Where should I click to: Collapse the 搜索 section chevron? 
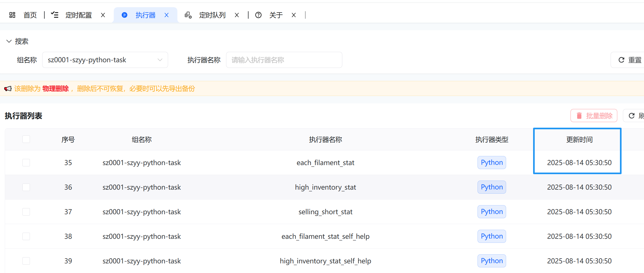(x=9, y=41)
